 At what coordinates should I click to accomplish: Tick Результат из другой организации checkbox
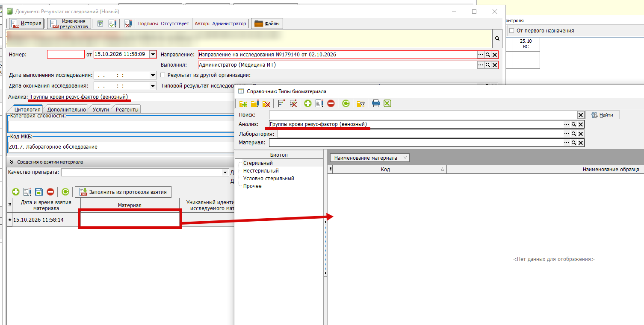pos(162,75)
